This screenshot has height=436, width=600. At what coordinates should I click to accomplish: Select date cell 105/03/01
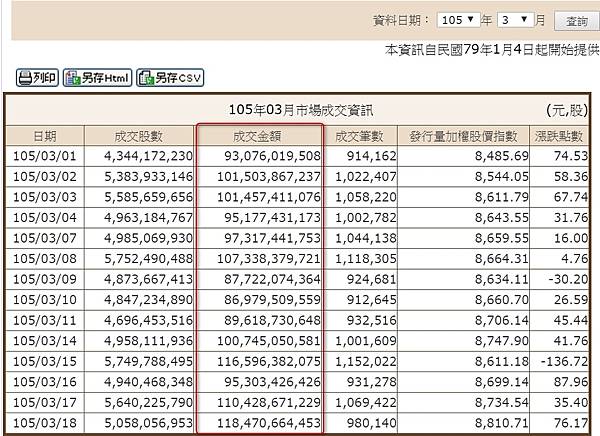[x=45, y=156]
